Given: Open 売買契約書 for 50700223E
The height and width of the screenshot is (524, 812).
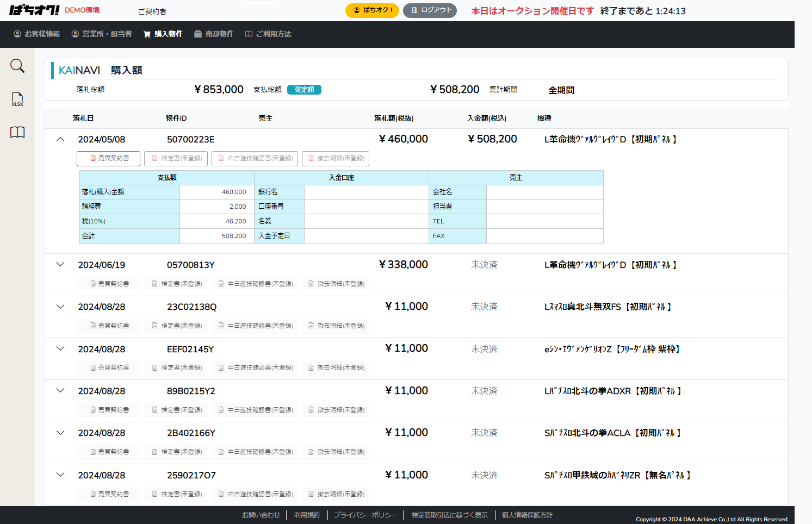Looking at the screenshot, I should click(x=108, y=158).
